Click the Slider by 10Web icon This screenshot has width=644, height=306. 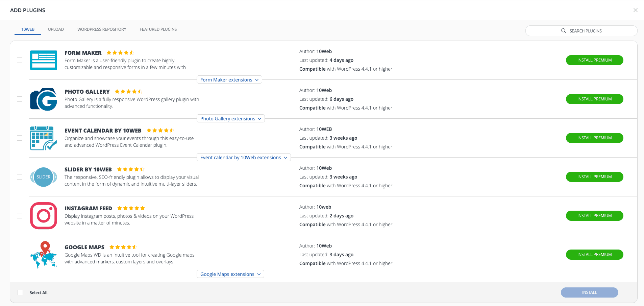[44, 177]
